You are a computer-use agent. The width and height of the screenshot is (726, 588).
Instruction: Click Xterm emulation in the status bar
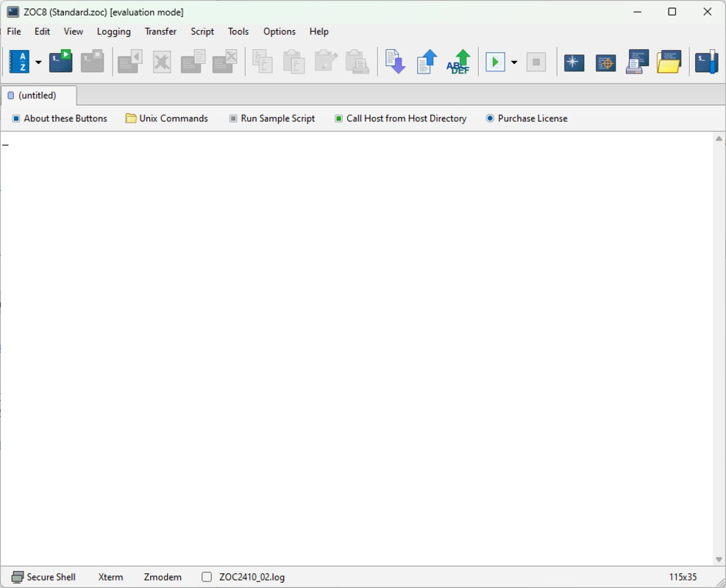pyautogui.click(x=110, y=577)
